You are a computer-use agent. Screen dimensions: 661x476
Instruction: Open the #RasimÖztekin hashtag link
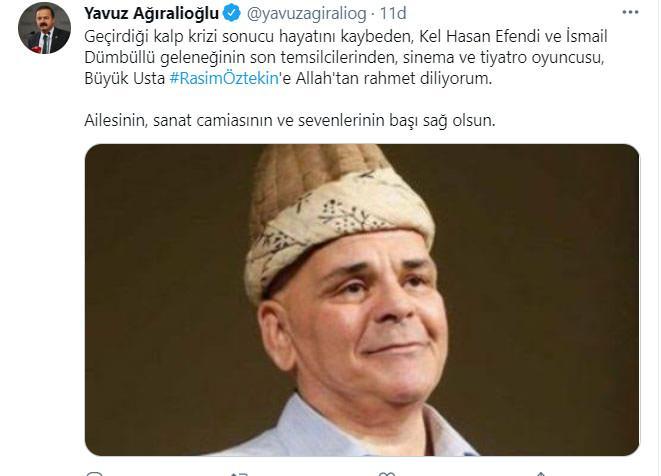pyautogui.click(x=224, y=78)
